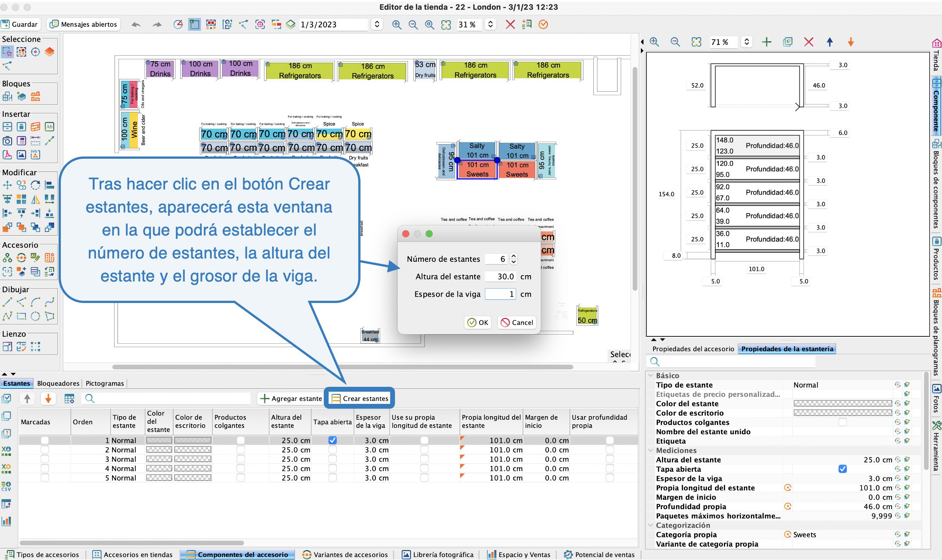Toggle Marcadas checkbox for shelf row 5

[45, 478]
